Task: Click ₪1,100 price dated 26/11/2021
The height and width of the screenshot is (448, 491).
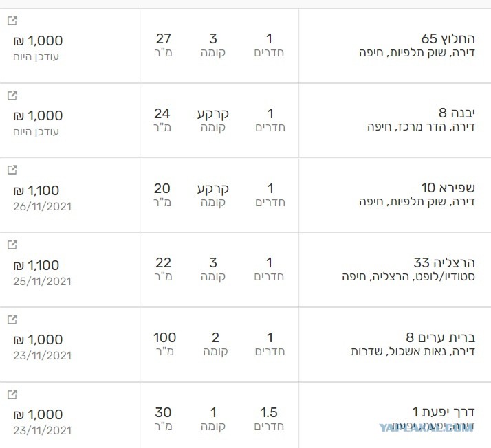Action: pos(36,190)
